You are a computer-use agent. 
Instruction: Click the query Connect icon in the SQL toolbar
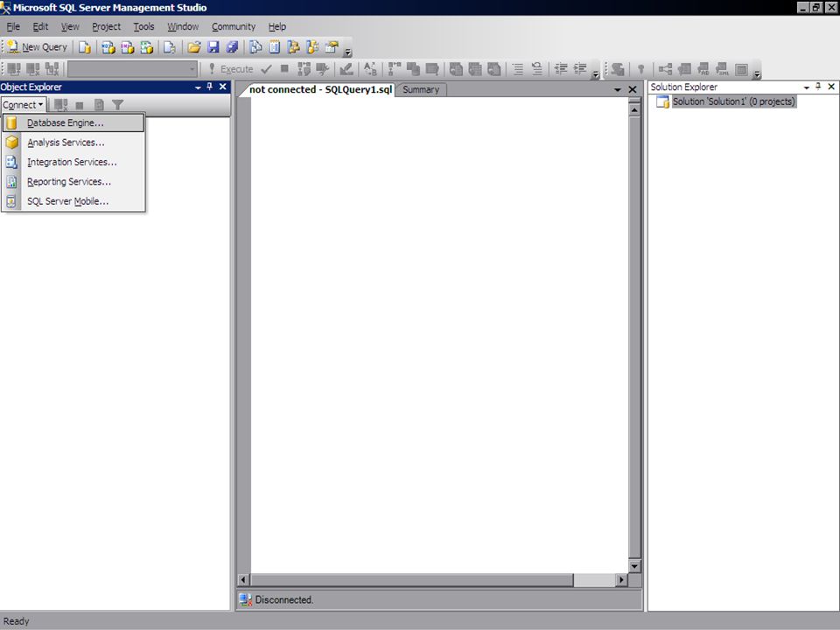14,68
